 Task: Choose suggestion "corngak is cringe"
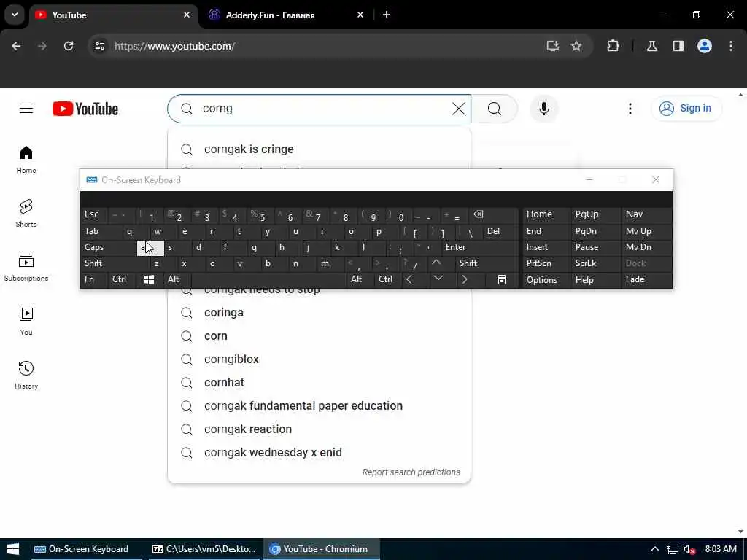319,149
